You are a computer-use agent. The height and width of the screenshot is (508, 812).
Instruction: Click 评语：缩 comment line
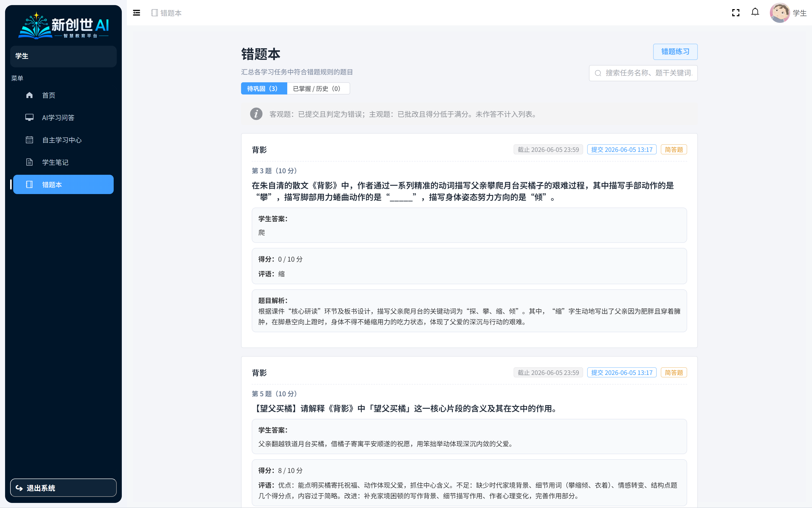pos(272,274)
